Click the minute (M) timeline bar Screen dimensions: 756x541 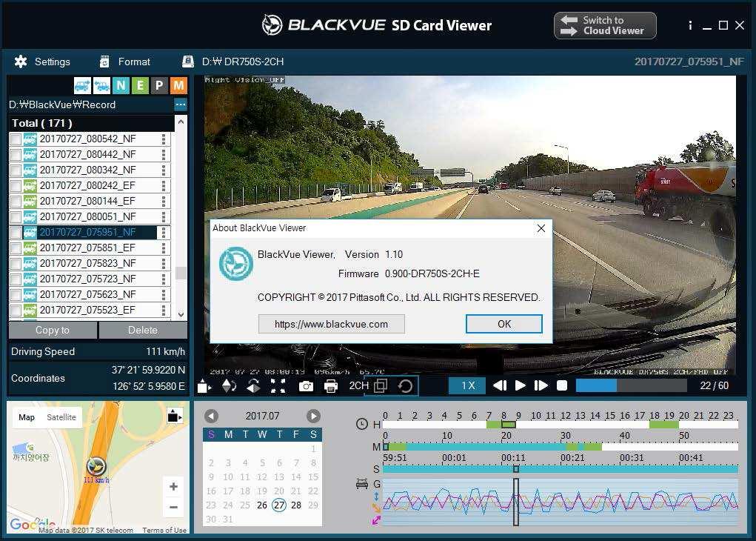(561, 447)
